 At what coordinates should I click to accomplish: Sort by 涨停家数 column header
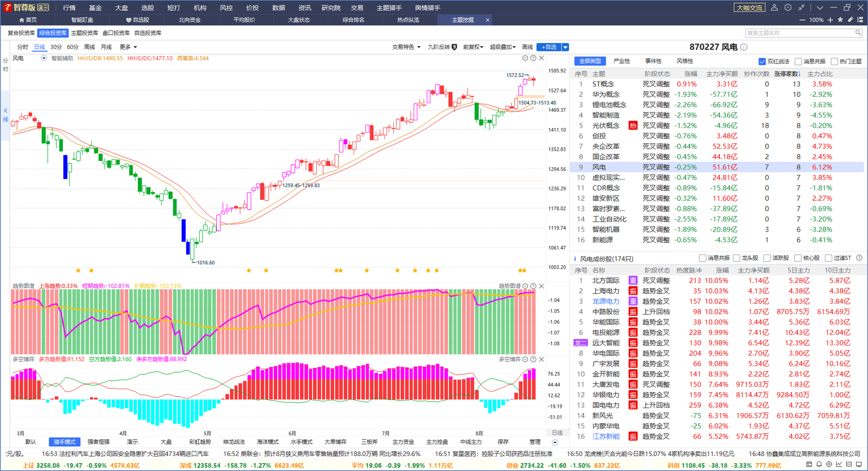787,74
